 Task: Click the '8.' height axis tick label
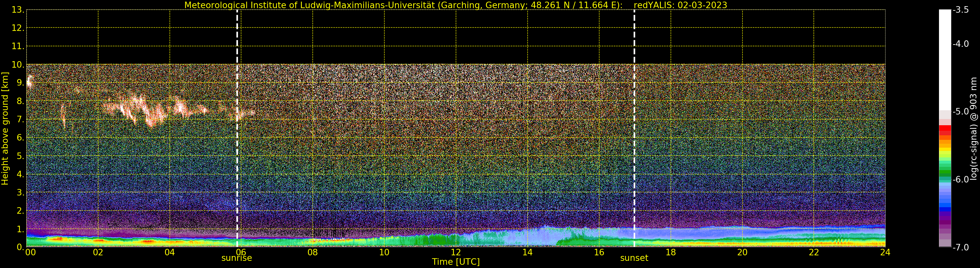pos(20,101)
